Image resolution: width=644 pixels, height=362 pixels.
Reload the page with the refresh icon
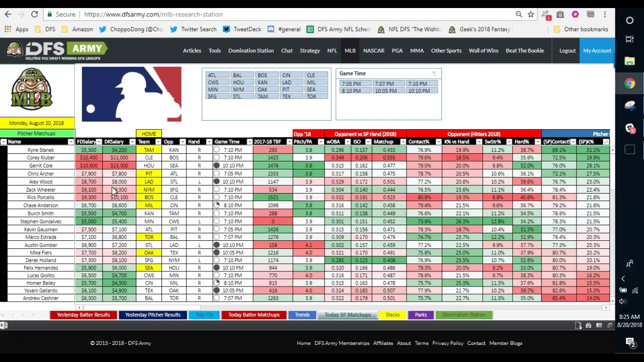coord(34,15)
